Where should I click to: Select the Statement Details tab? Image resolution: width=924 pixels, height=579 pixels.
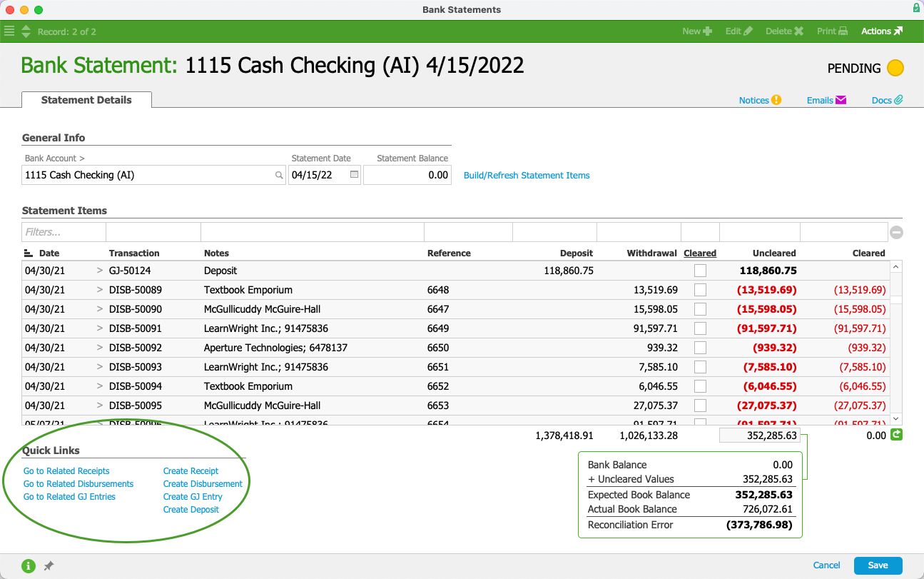(86, 100)
